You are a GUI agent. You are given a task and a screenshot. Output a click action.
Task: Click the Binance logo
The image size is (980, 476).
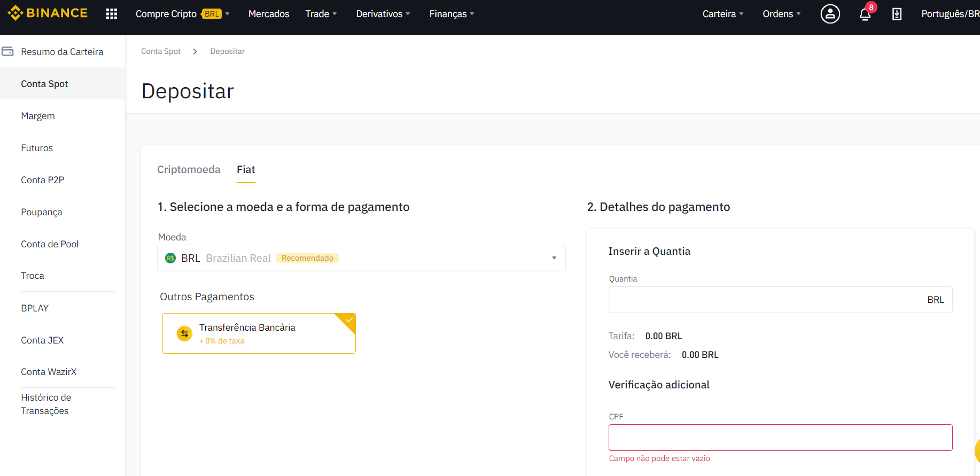coord(48,13)
